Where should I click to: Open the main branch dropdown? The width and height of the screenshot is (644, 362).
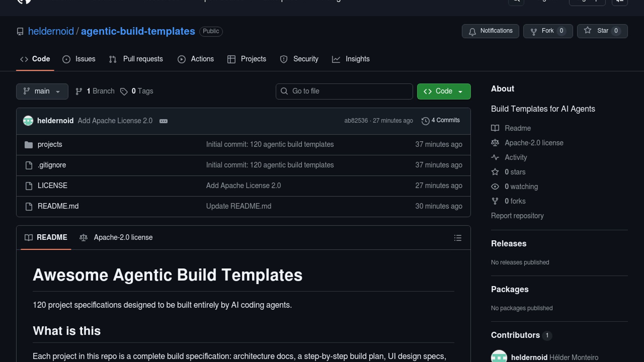42,92
